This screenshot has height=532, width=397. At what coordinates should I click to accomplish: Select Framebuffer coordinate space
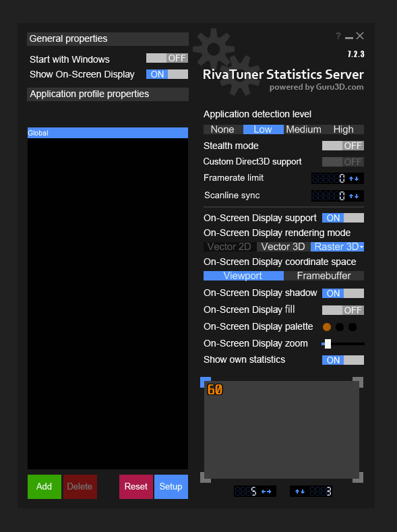[x=324, y=276]
